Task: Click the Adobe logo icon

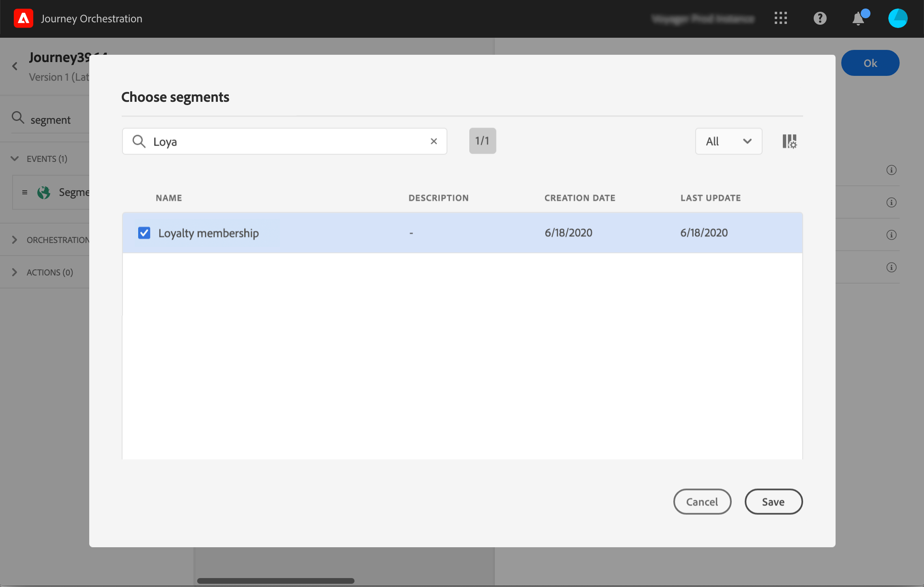Action: 24,19
